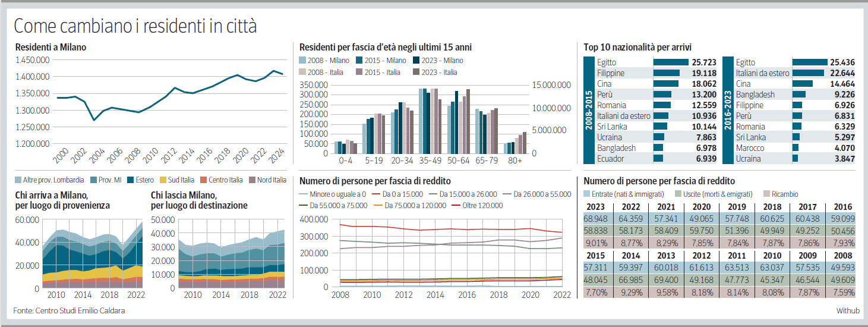The height and width of the screenshot is (327, 868).
Task: Click the Fonte: Centro Studi Emilio Caldara text
Action: (x=69, y=310)
